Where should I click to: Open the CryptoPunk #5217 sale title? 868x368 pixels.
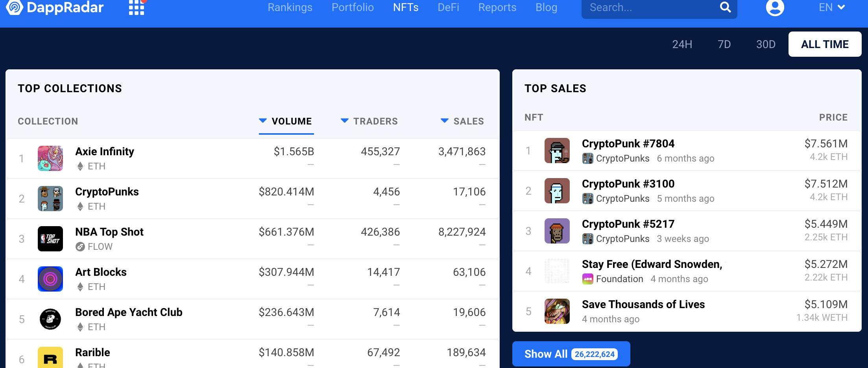click(x=628, y=224)
